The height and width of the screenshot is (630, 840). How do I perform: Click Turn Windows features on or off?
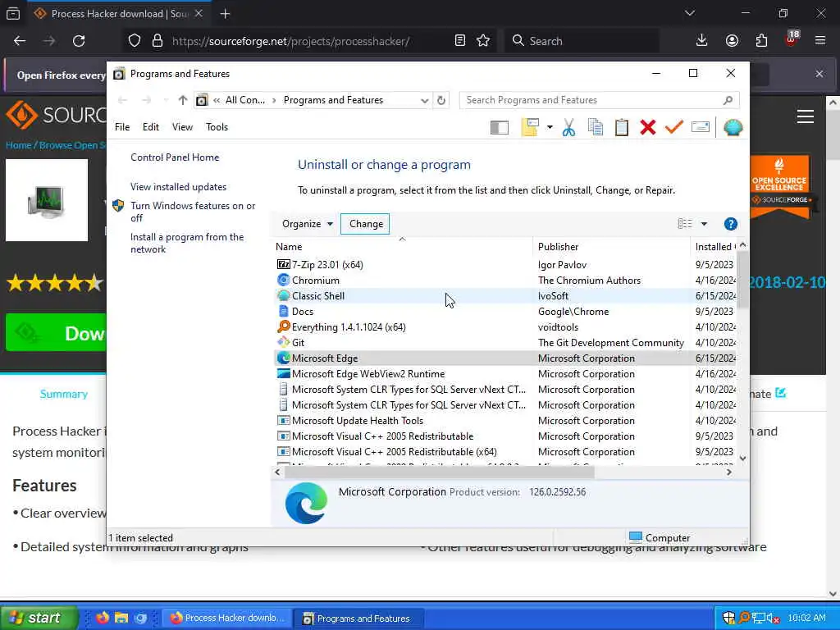click(x=193, y=212)
